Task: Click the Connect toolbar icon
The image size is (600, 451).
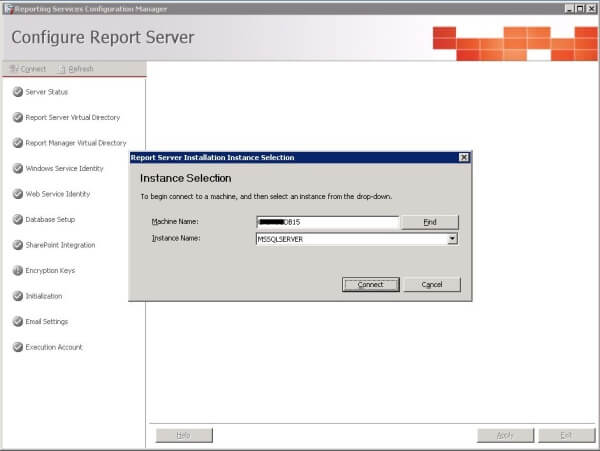Action: 14,69
